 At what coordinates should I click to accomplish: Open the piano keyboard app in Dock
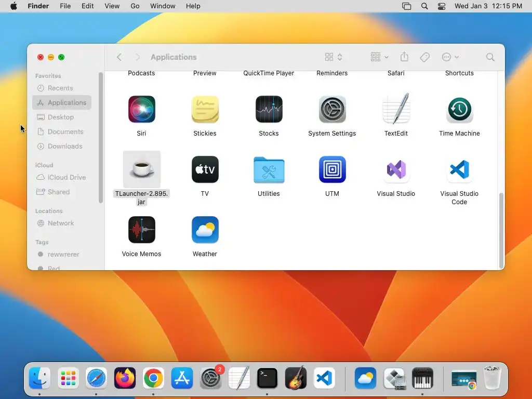422,378
